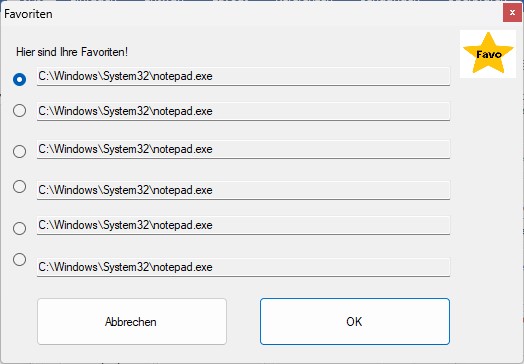Click the last favorite path field
This screenshot has width=524, height=364.
click(243, 267)
